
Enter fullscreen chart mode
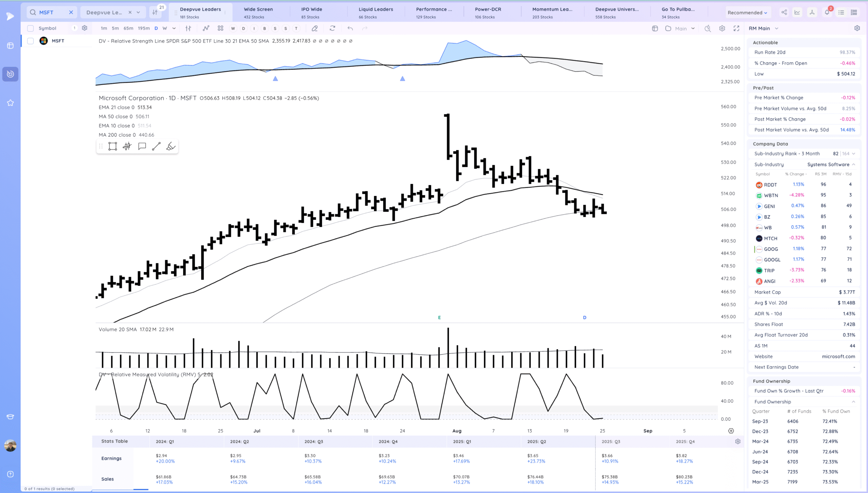pyautogui.click(x=736, y=28)
